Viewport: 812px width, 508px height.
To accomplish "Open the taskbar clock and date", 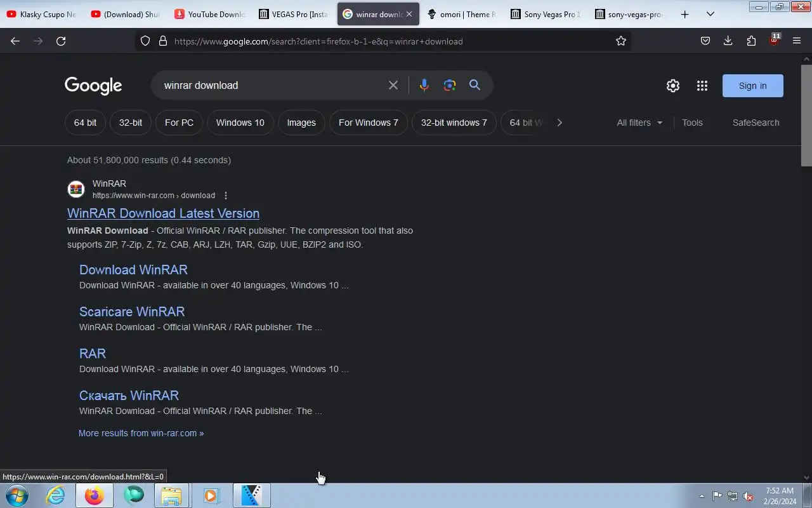I will (780, 496).
